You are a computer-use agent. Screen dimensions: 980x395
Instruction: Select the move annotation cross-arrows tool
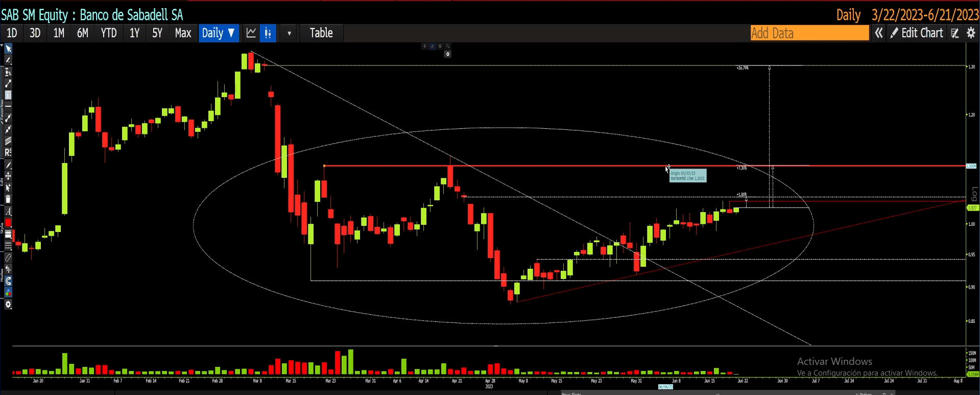[8, 176]
